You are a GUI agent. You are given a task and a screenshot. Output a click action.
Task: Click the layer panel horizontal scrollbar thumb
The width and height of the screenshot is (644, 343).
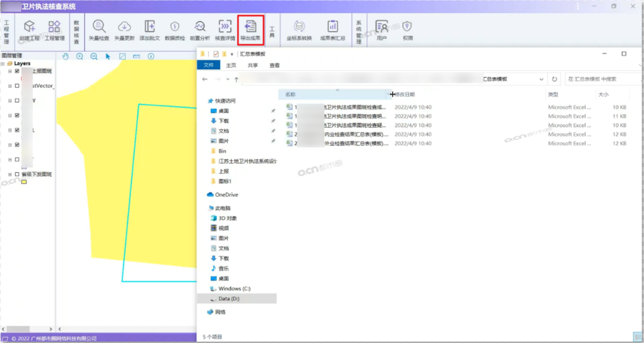18,329
